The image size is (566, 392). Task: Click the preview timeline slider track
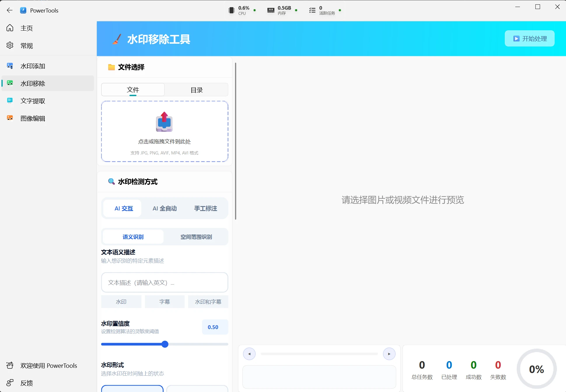pos(319,354)
